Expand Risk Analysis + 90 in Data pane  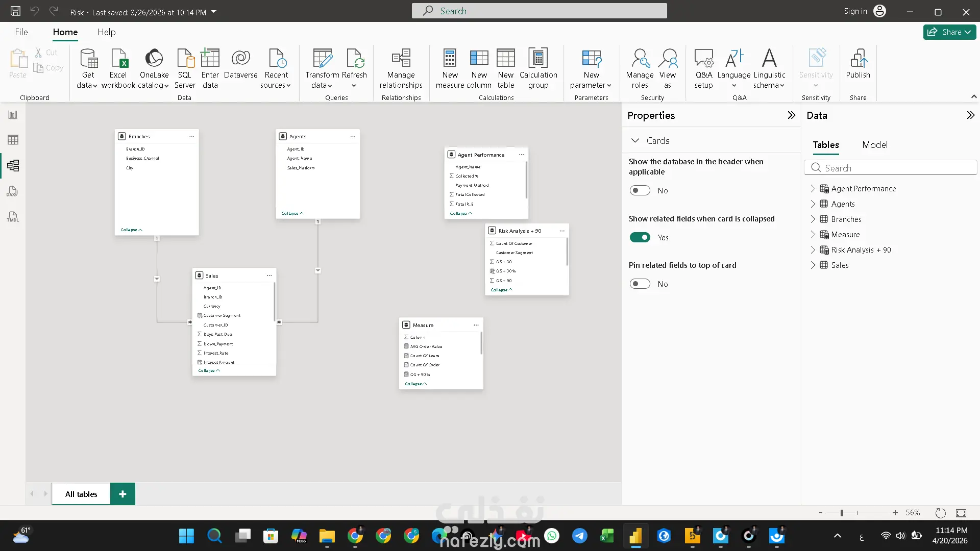coord(813,250)
